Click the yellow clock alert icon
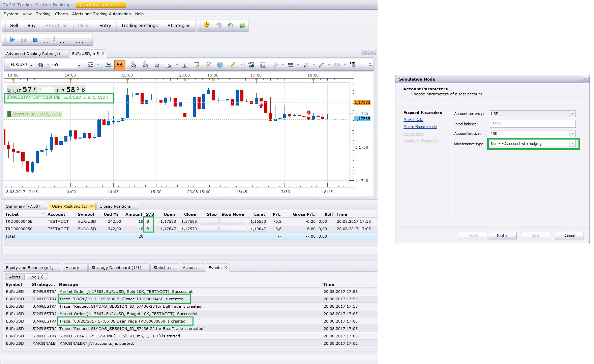This screenshot has height=364, width=594. (207, 25)
